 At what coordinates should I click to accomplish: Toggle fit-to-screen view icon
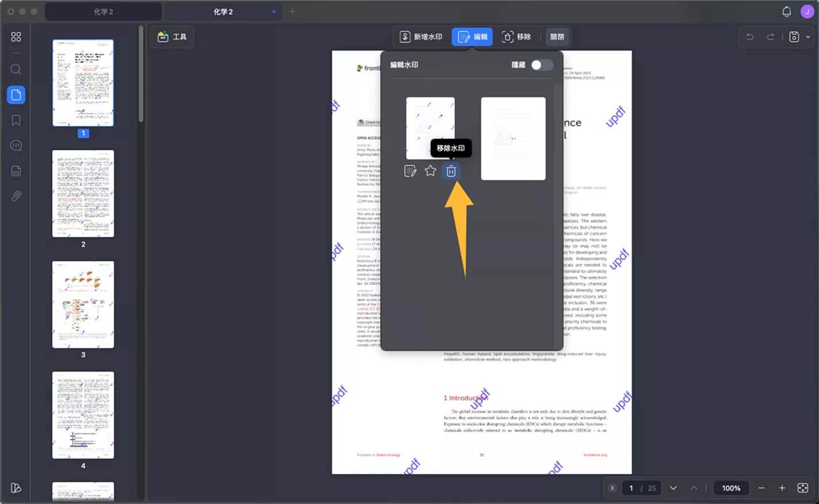803,488
